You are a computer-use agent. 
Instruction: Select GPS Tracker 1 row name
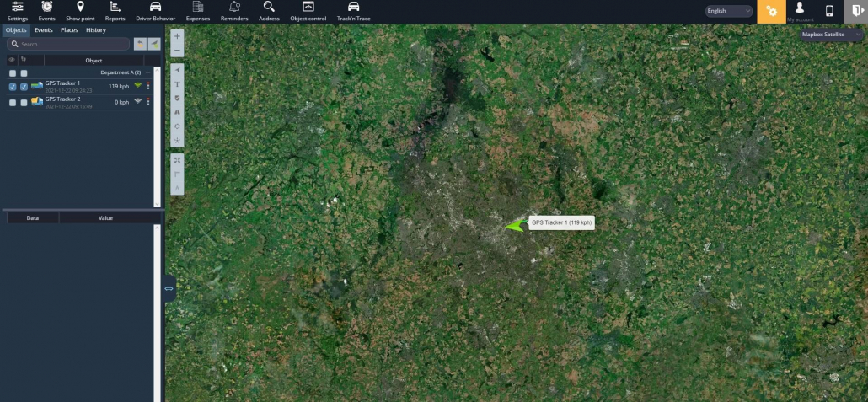(x=62, y=83)
